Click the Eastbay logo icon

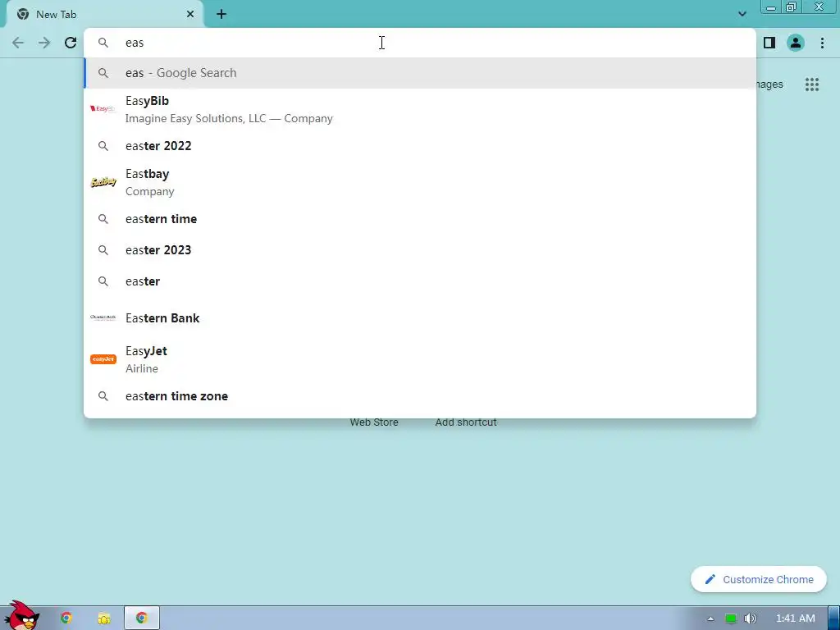coord(103,182)
